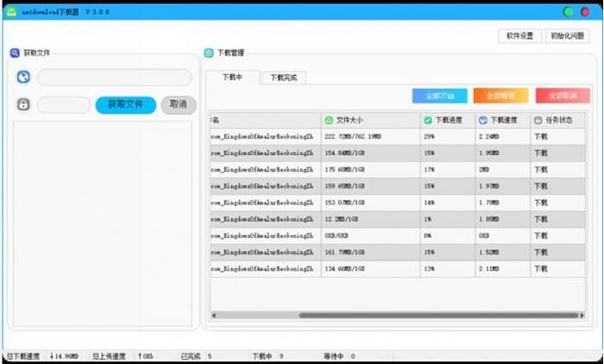This screenshot has width=604, height=364.
Task: Click the 初始化问题 button
Action: pos(569,36)
